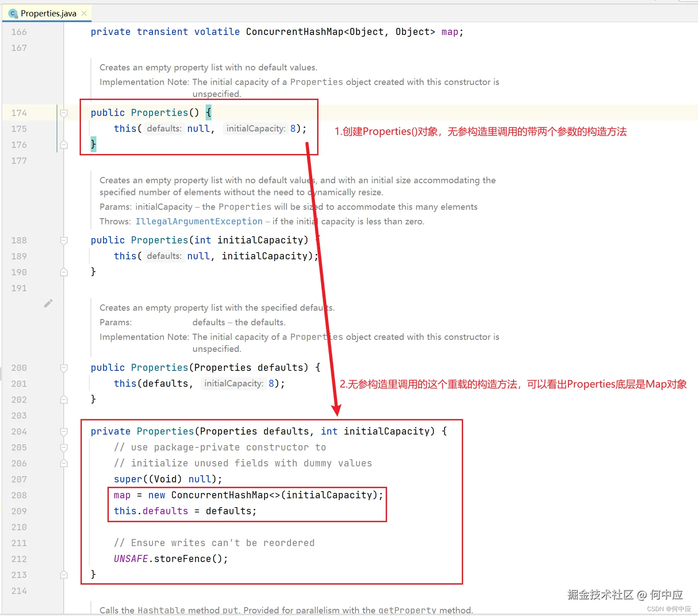
Task: Collapse the fold end marker at line 190
Action: coord(64,272)
